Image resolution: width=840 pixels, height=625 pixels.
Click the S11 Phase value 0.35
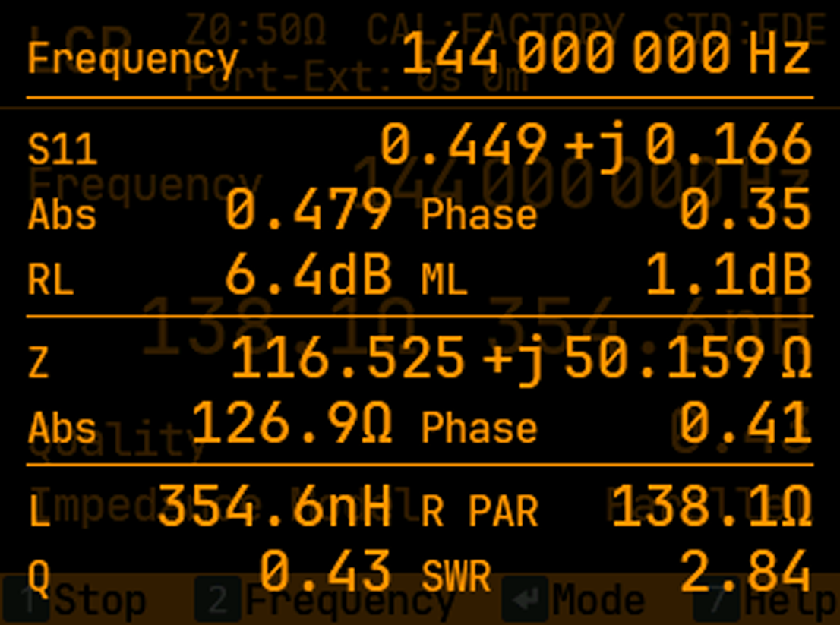pyautogui.click(x=744, y=211)
